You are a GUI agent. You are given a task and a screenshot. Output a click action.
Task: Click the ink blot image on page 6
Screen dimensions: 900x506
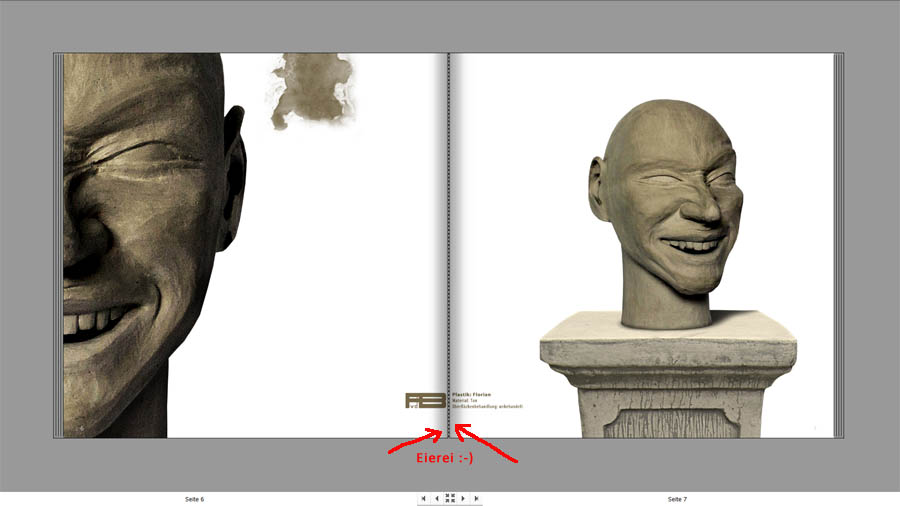(313, 90)
